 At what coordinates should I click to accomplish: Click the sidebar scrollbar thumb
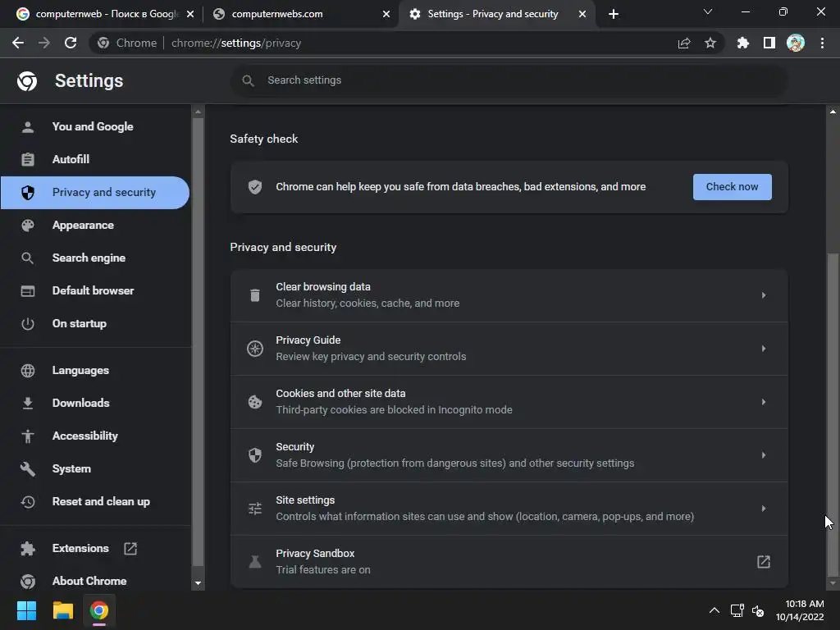(x=198, y=343)
